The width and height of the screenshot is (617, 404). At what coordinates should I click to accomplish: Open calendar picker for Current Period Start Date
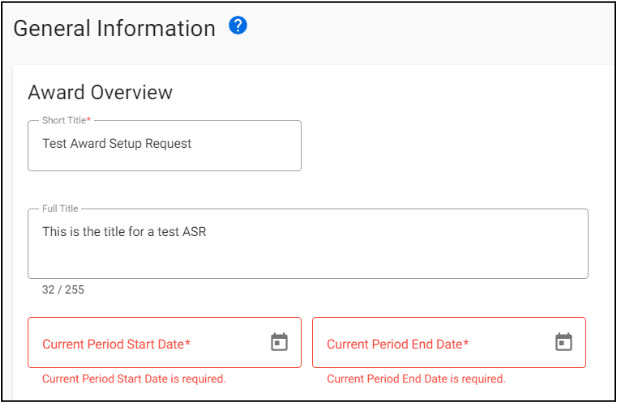pos(279,342)
